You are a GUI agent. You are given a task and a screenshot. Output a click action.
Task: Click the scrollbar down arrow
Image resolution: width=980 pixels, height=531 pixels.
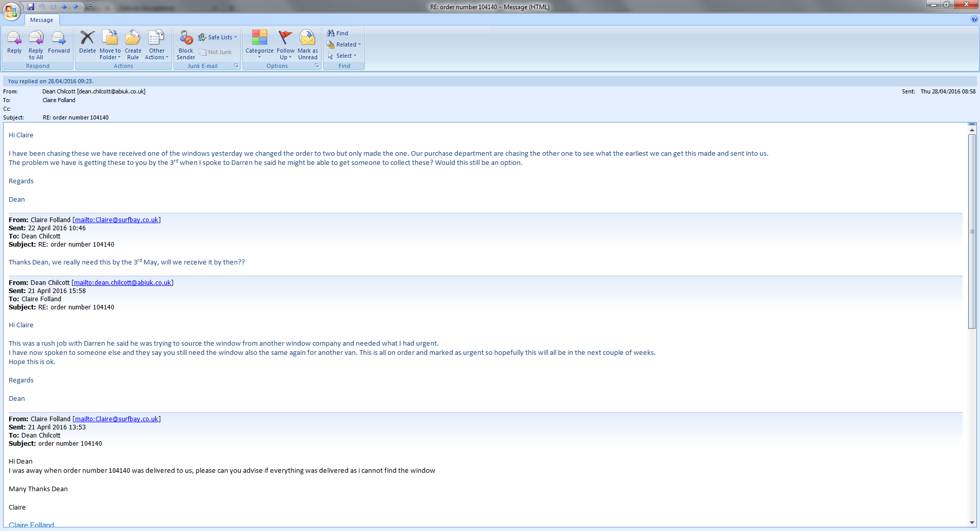(972, 522)
